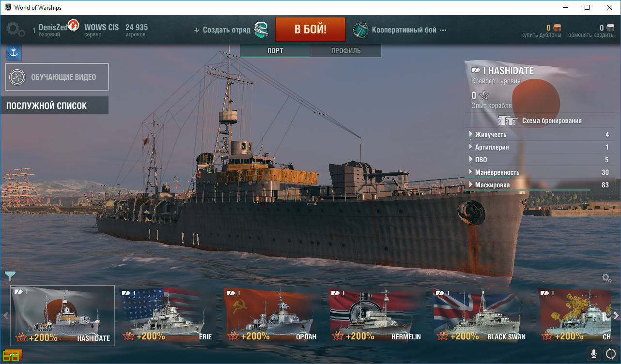This screenshot has width=621, height=364.
Task: Click the ship experience star icon
Action: coord(483,95)
